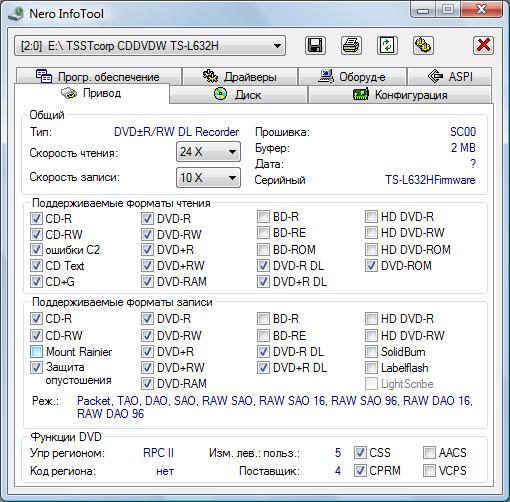Switch to the Прогр. обеспечение tab
This screenshot has height=502, width=510.
98,76
